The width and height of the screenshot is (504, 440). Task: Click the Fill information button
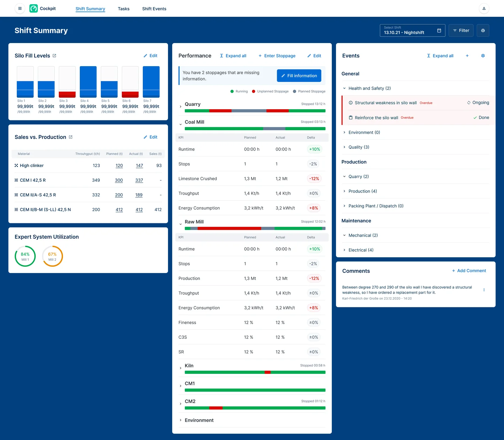[x=299, y=76]
